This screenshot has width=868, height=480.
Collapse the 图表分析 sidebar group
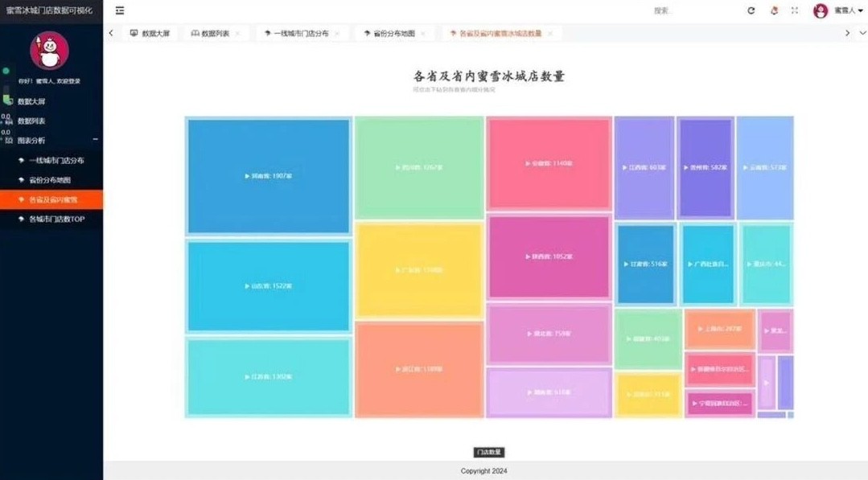51,141
